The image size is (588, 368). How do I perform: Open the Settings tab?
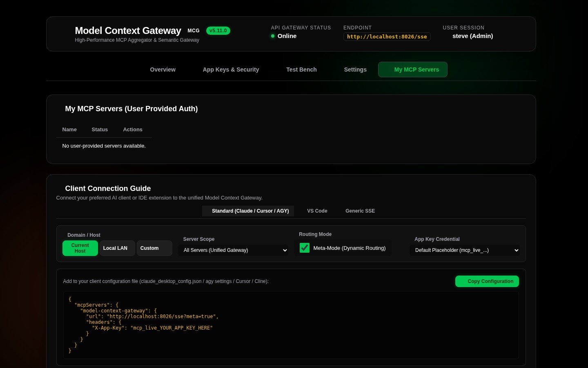point(355,70)
